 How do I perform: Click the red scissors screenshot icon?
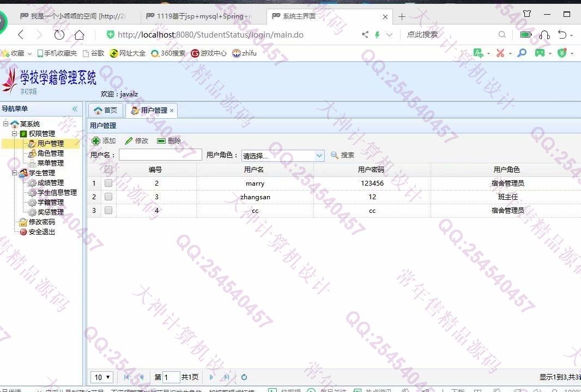tap(500, 53)
